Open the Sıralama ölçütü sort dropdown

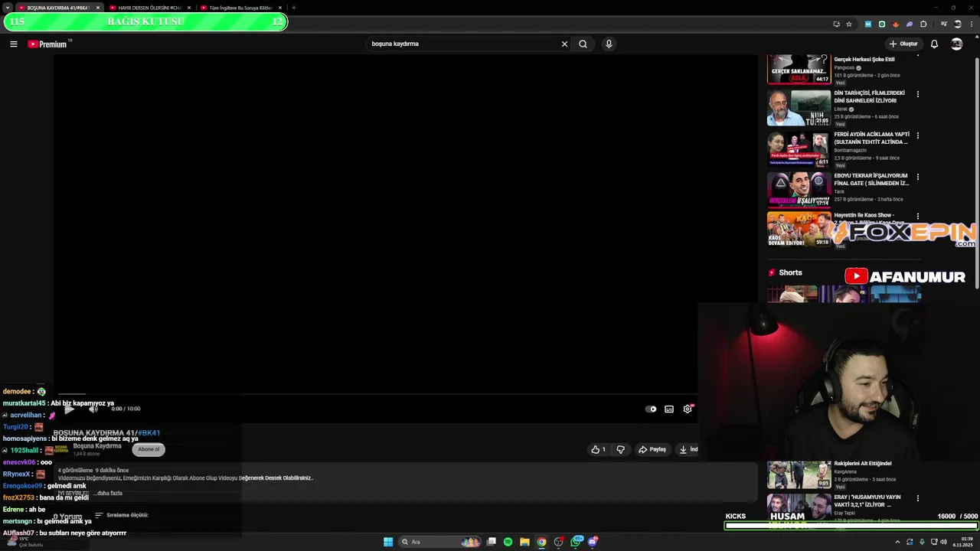[x=122, y=515]
